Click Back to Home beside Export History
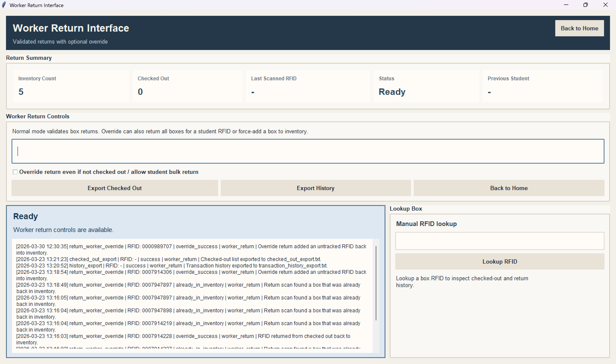Image resolution: width=616 pixels, height=364 pixels. [x=509, y=188]
